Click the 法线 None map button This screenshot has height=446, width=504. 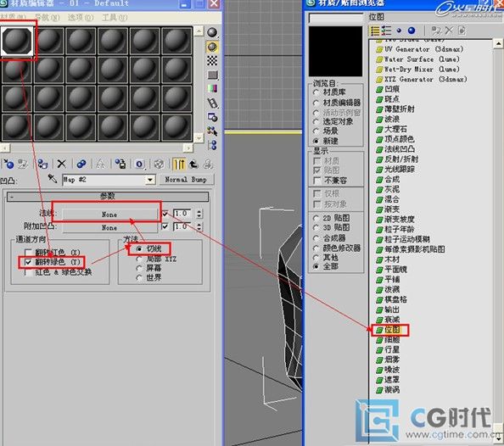click(x=109, y=215)
